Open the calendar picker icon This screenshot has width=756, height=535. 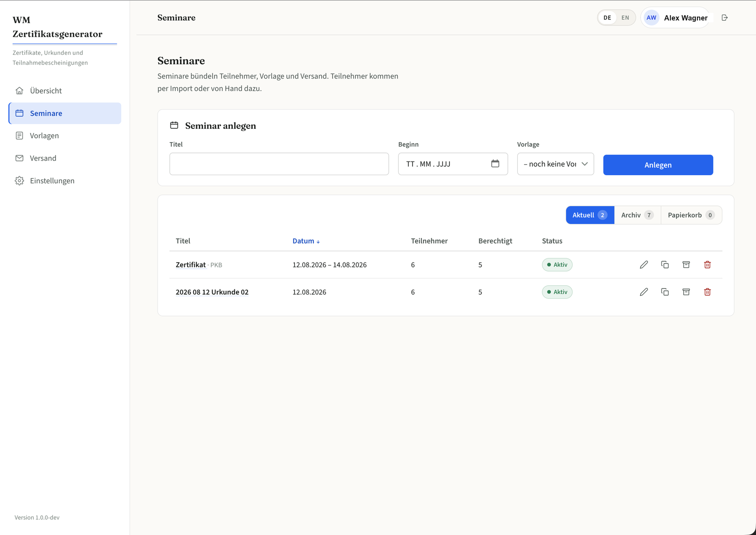tap(495, 163)
